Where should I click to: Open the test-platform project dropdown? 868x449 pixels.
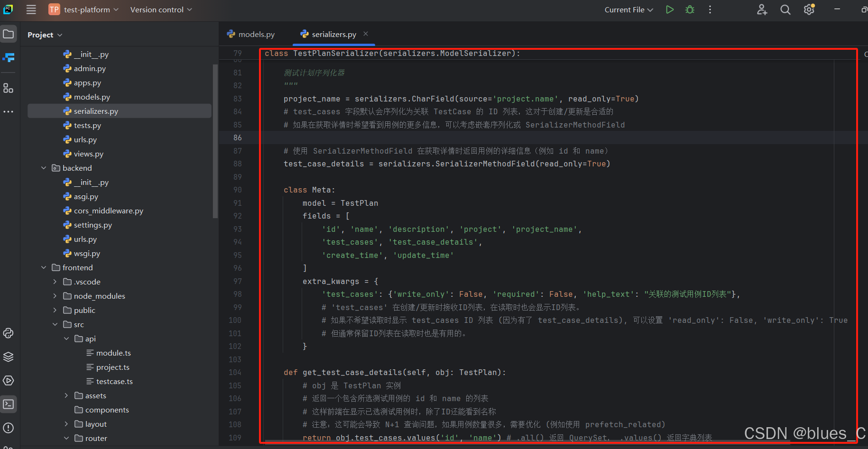pyautogui.click(x=83, y=9)
